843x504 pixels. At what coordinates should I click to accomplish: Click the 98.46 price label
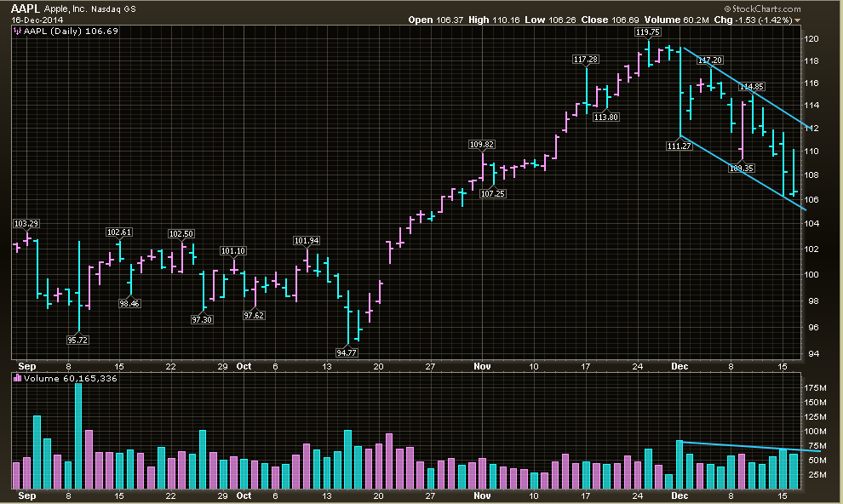coord(129,304)
